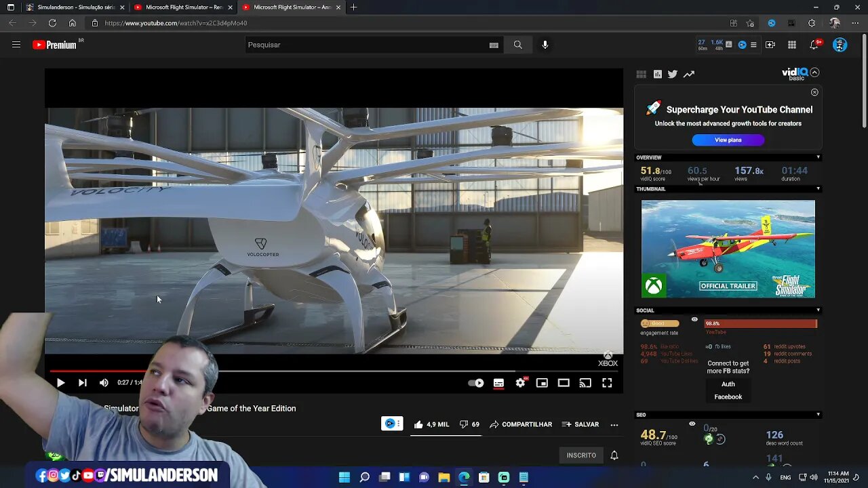Open Windows taskbar search
This screenshot has height=488, width=868.
pos(365,477)
